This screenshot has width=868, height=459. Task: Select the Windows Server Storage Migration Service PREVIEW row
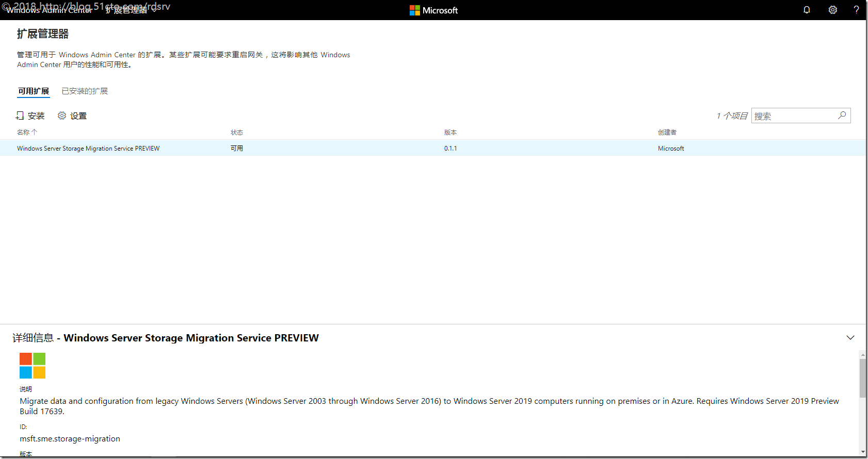(433, 148)
